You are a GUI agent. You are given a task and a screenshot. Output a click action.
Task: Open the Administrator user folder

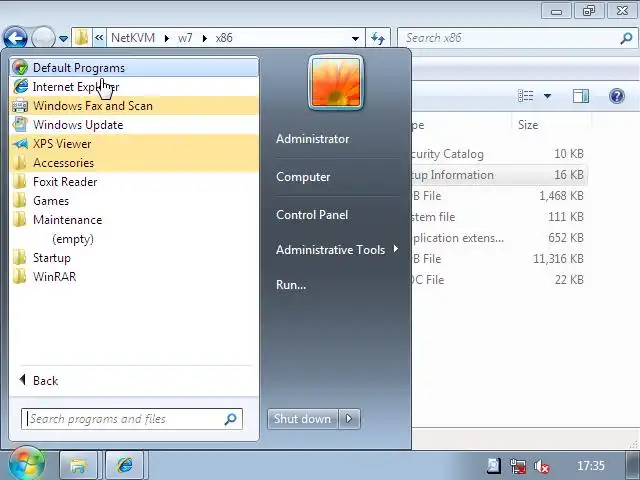coord(313,139)
